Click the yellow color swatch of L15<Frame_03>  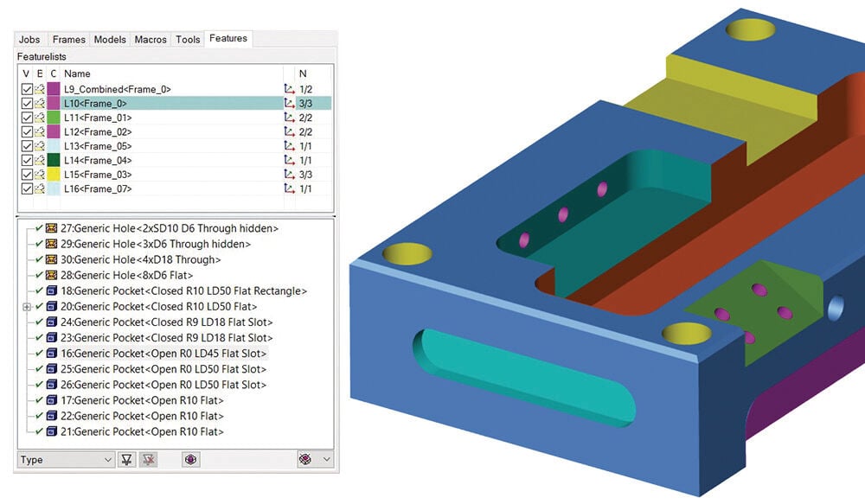click(x=54, y=175)
